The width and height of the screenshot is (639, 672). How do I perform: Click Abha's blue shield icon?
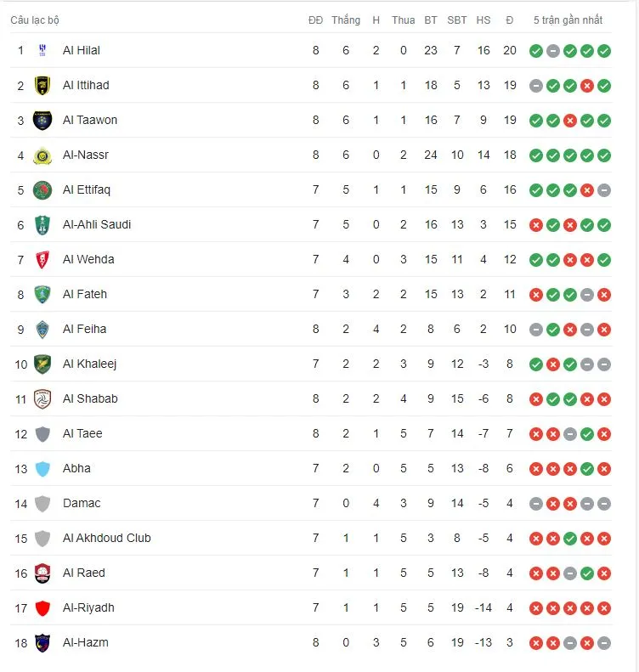click(42, 469)
